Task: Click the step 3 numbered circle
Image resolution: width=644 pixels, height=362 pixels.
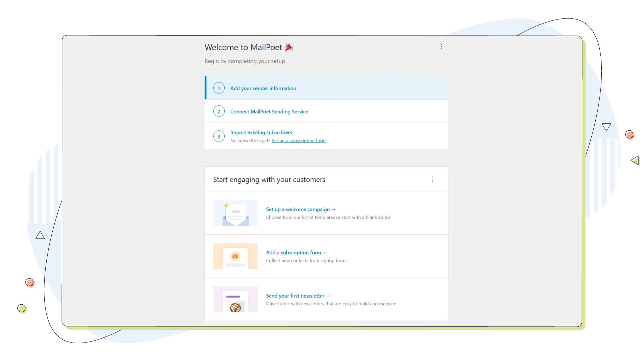Action: [219, 136]
